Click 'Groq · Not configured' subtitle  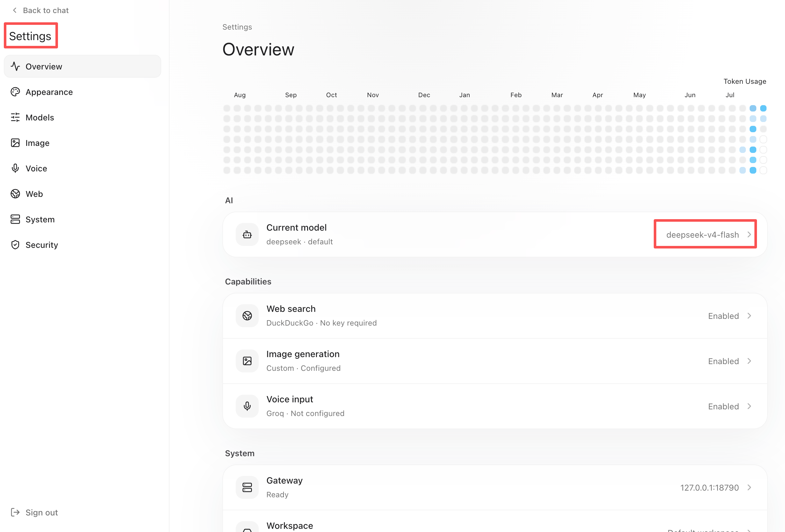pyautogui.click(x=305, y=413)
